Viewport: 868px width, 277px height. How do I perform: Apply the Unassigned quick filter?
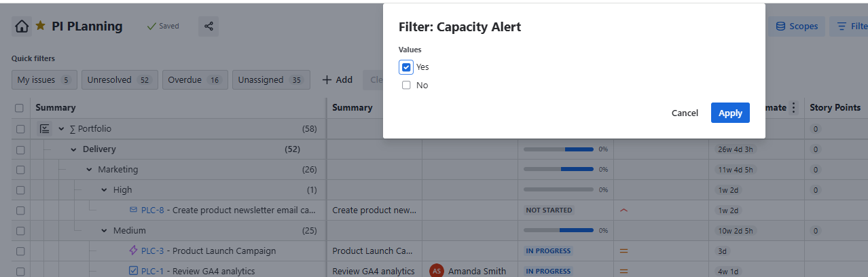pyautogui.click(x=271, y=79)
